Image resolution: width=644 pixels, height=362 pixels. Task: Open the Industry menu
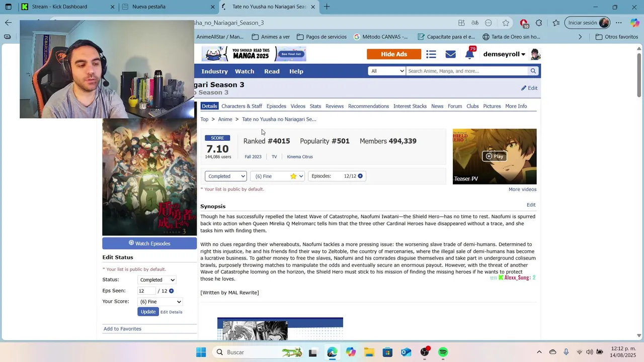click(215, 71)
